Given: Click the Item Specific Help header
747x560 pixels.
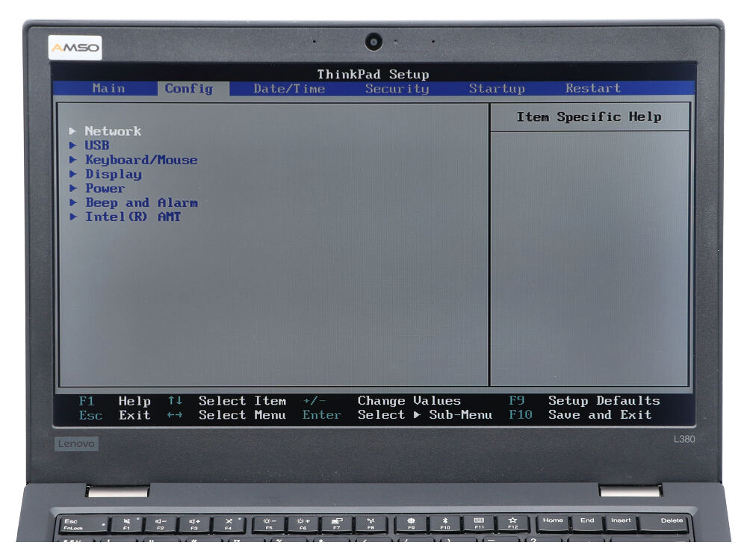Looking at the screenshot, I should pyautogui.click(x=589, y=117).
